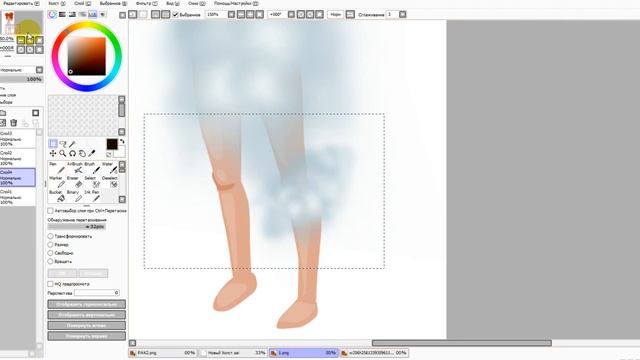The image size is (640, 360).
Task: Click the Перспектива input field
Action: click(x=97, y=293)
